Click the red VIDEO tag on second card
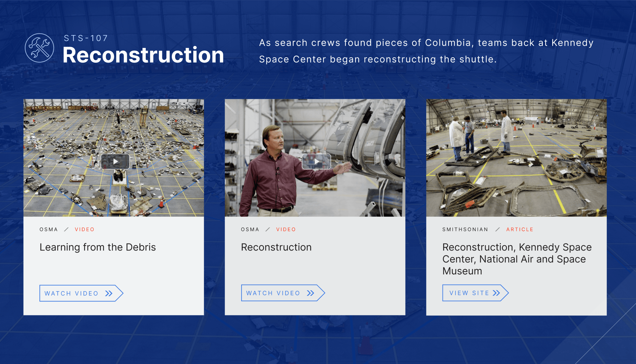Screen dimensions: 636x364 (286, 229)
